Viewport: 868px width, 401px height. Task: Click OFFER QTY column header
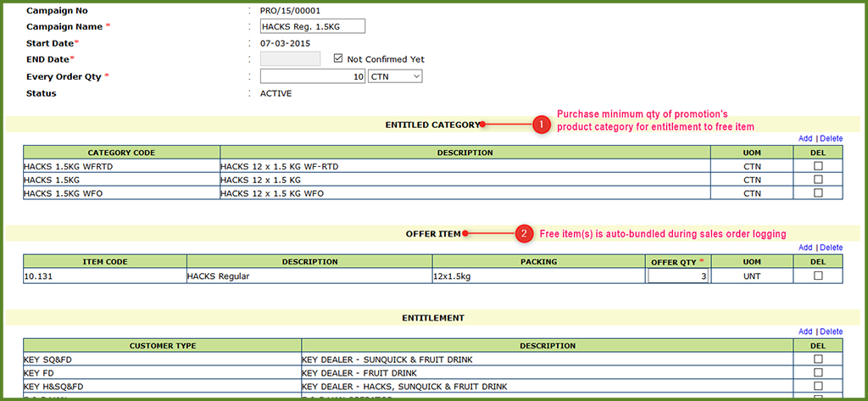point(678,261)
